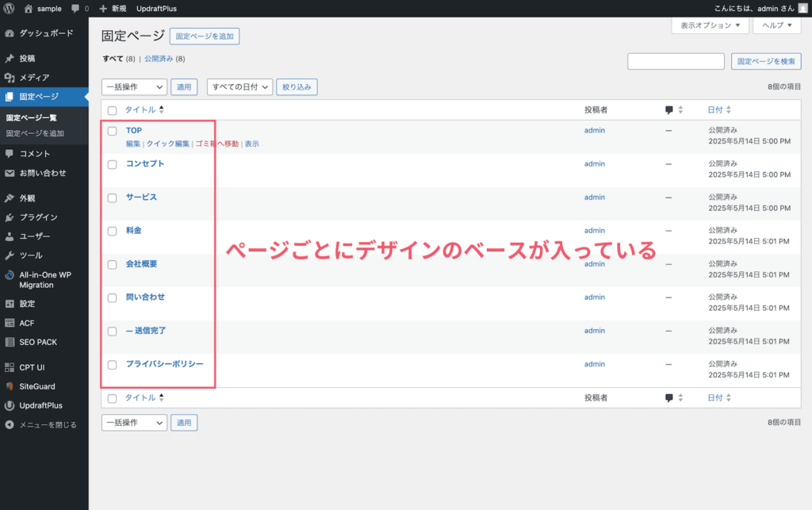The width and height of the screenshot is (812, 510).
Task: Click the ACF sidebar icon
Action: click(x=10, y=323)
